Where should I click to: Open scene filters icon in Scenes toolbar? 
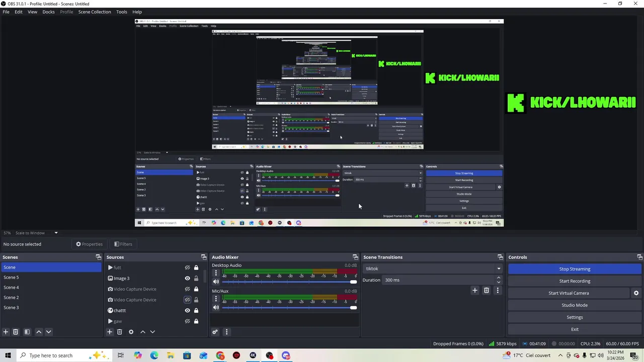[27, 332]
